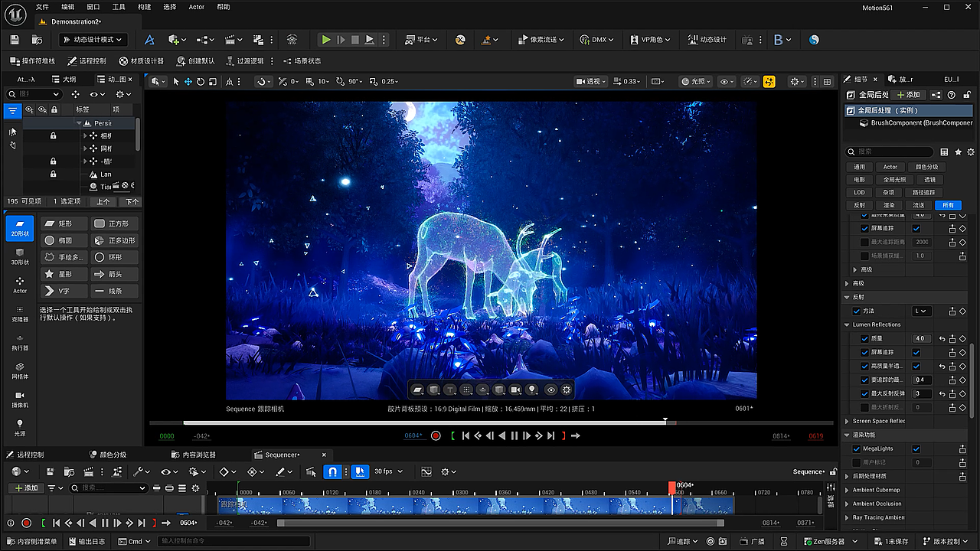This screenshot has width=980, height=551.
Task: Select the scale gizmo tool in viewport
Action: tap(212, 81)
